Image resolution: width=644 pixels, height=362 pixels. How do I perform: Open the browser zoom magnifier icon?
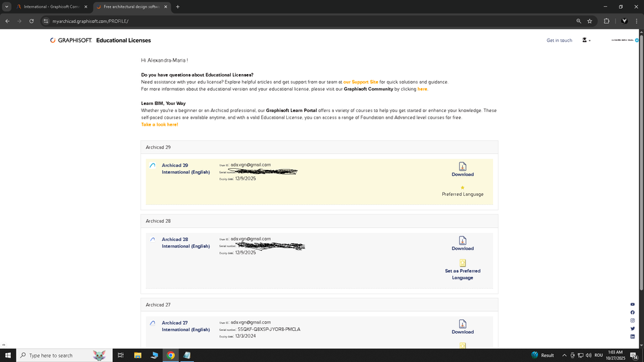point(579,21)
